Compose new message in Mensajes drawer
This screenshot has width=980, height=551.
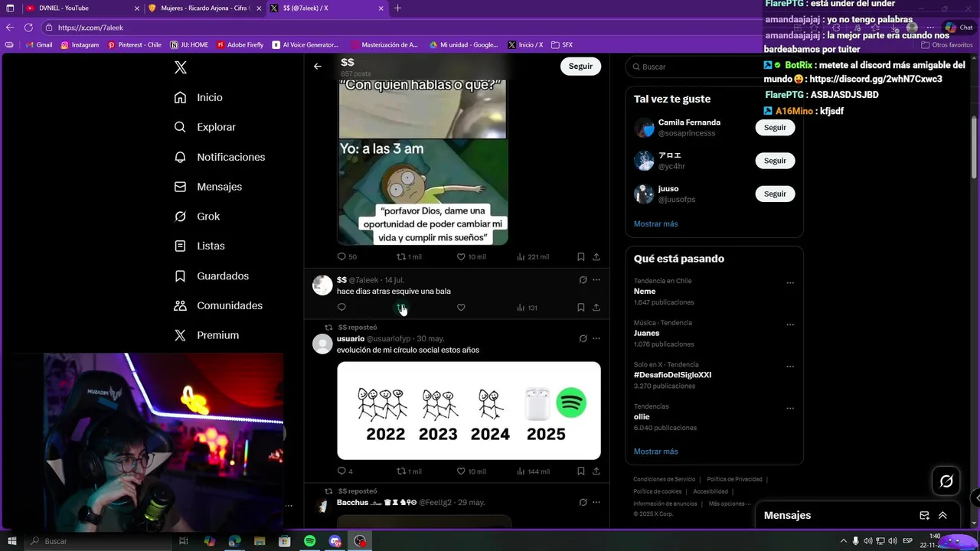(x=924, y=516)
